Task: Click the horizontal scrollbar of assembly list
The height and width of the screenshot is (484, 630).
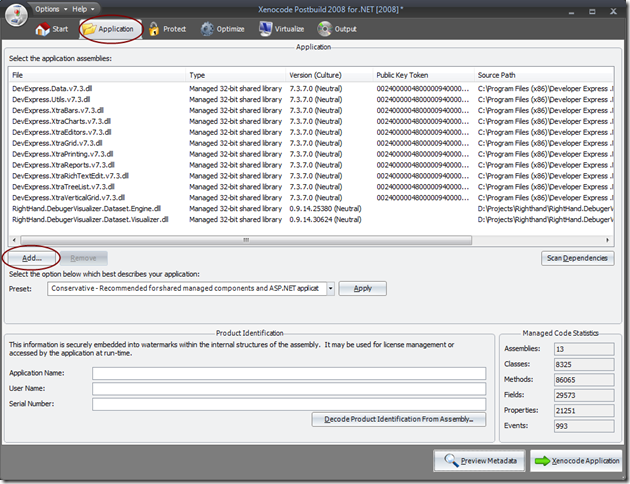Action: 250,241
